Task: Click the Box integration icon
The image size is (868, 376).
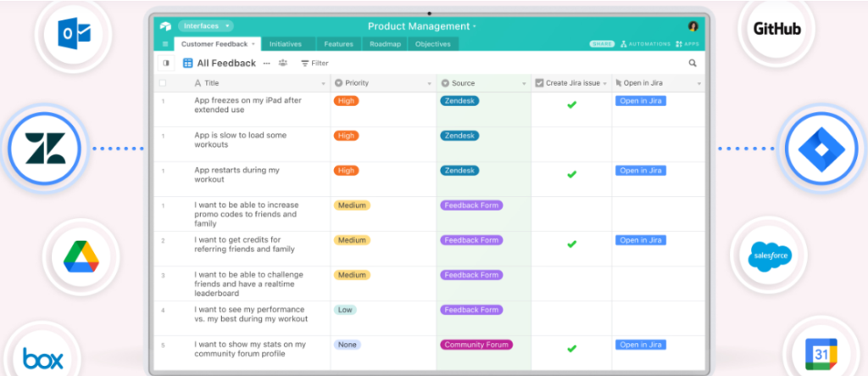Action: click(x=43, y=357)
